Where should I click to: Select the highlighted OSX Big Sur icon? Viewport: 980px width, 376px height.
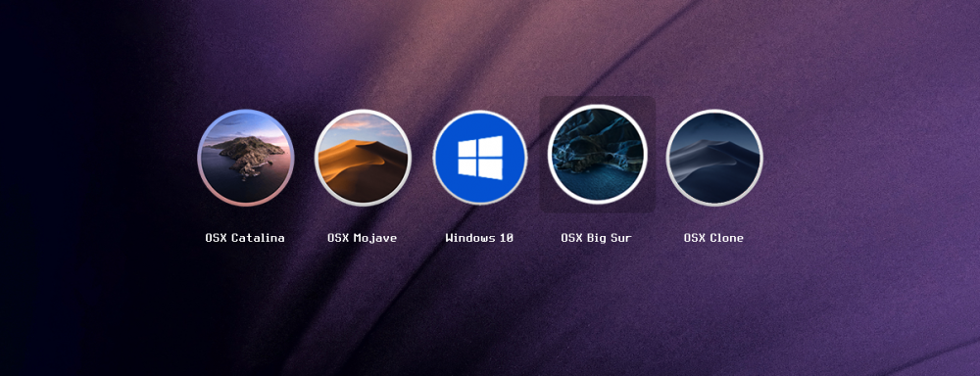pyautogui.click(x=598, y=155)
